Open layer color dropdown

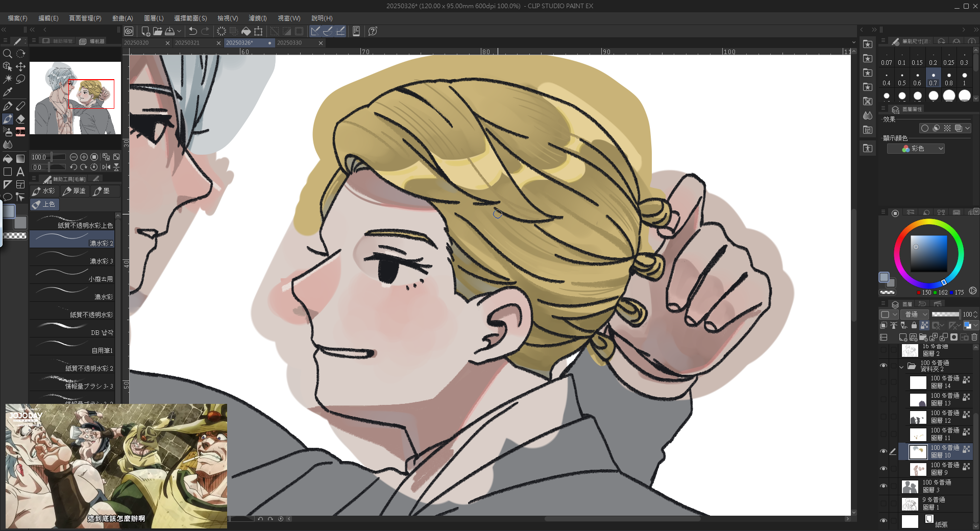(x=976, y=325)
